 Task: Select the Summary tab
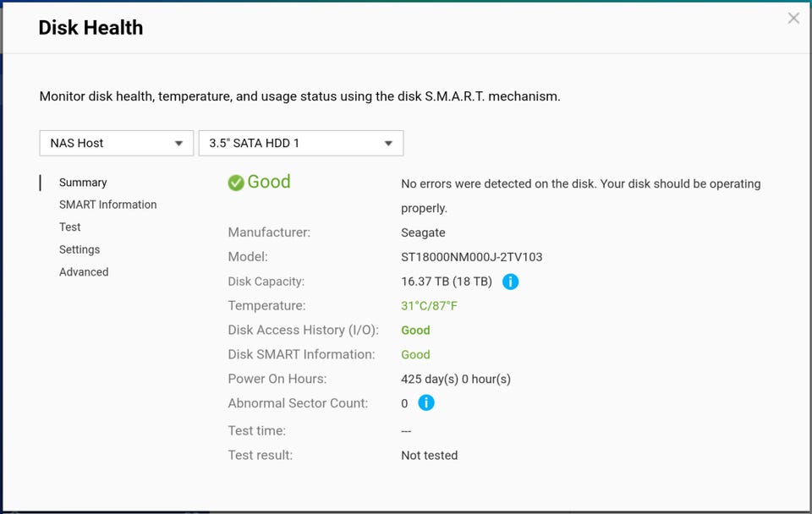pos(83,183)
